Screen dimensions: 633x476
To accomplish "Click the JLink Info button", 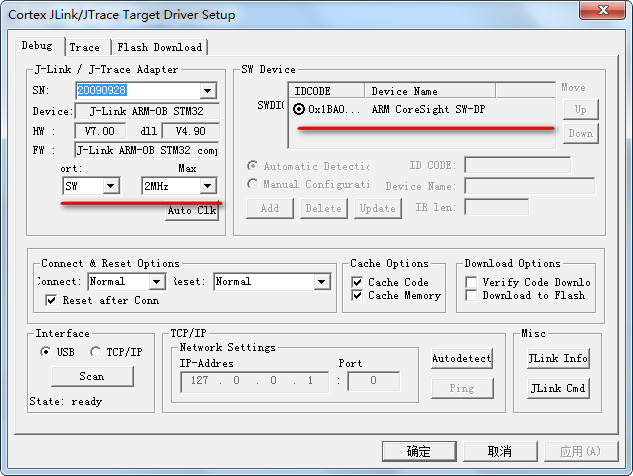I will click(558, 359).
